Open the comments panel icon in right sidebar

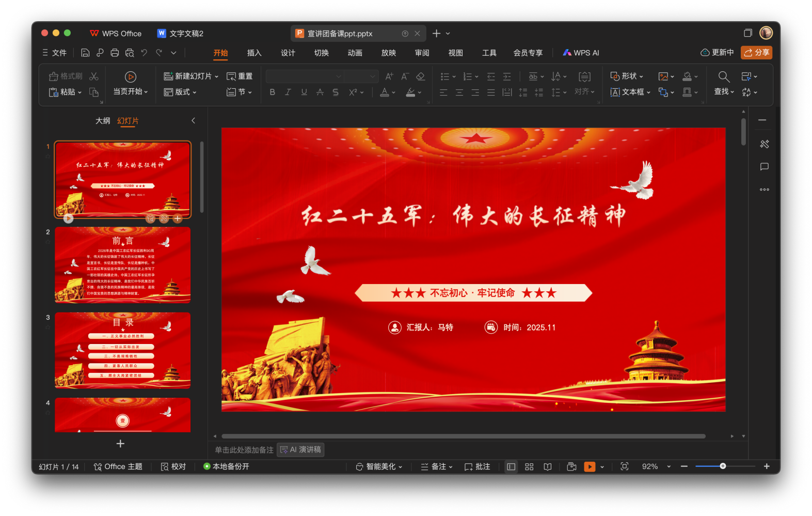(765, 167)
